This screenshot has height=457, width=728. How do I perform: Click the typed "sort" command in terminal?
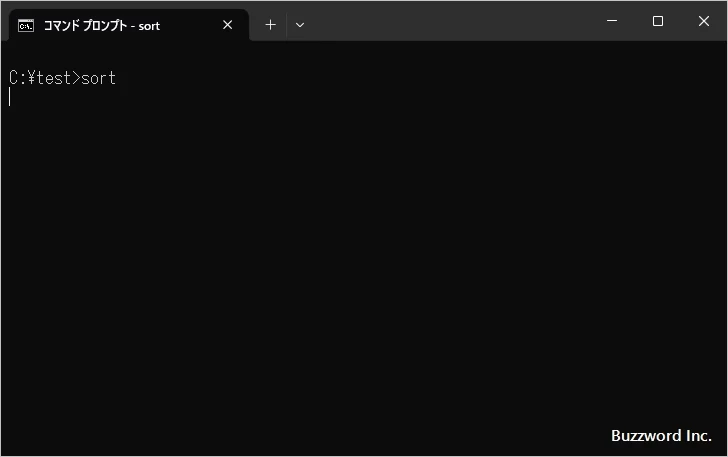coord(99,78)
